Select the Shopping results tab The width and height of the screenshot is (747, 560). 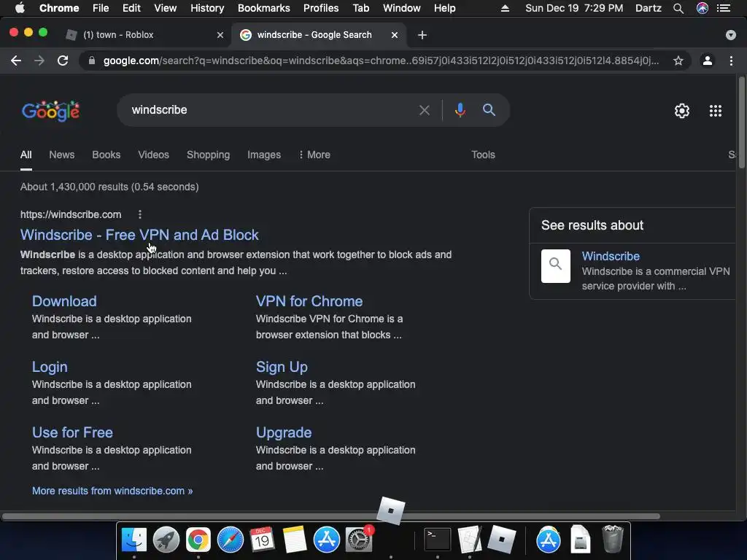pyautogui.click(x=208, y=155)
